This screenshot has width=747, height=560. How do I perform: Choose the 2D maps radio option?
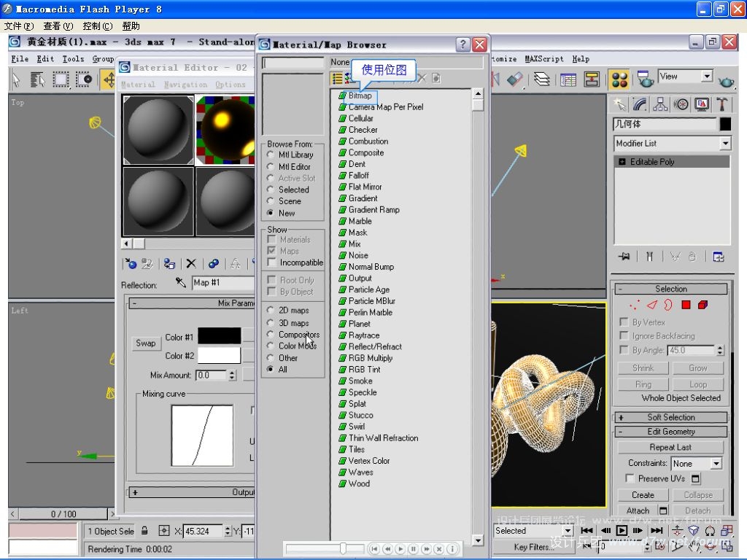[x=271, y=311]
